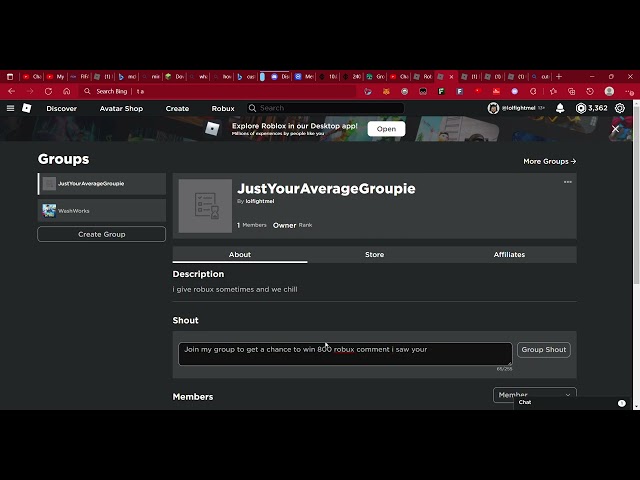Open the browser tab actions menu icon
The image size is (640, 480).
10,76
